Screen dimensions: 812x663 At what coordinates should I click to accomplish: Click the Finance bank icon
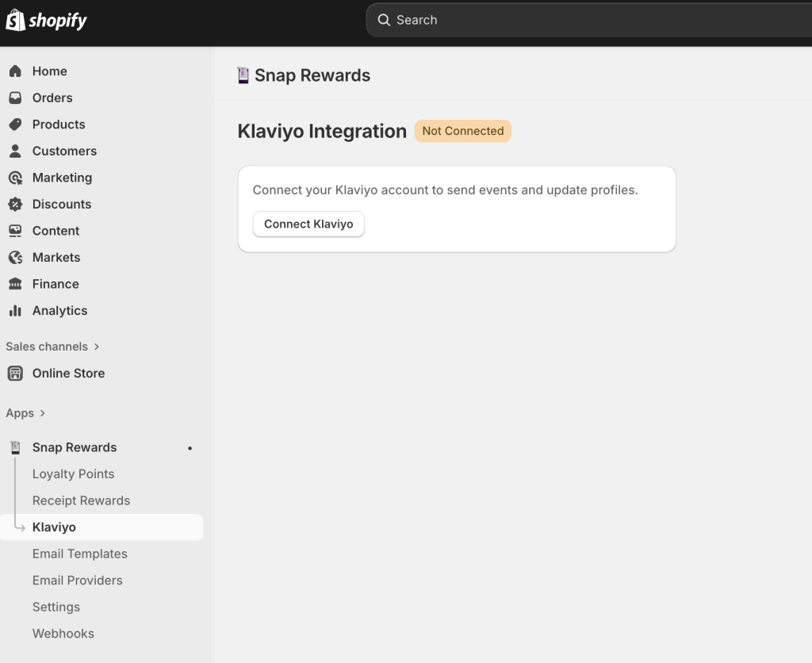[x=15, y=284]
